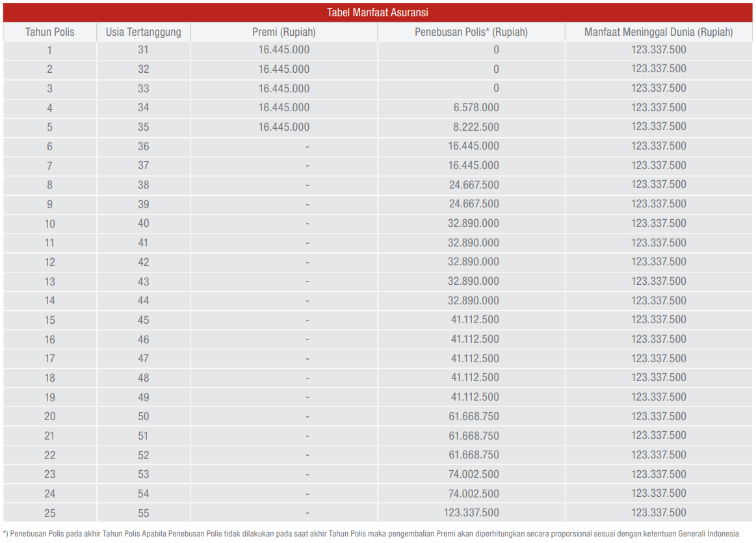Viewport: 756px width, 543px height.
Task: Click penebusan 32.890.000 in age 40 row
Action: click(x=473, y=223)
